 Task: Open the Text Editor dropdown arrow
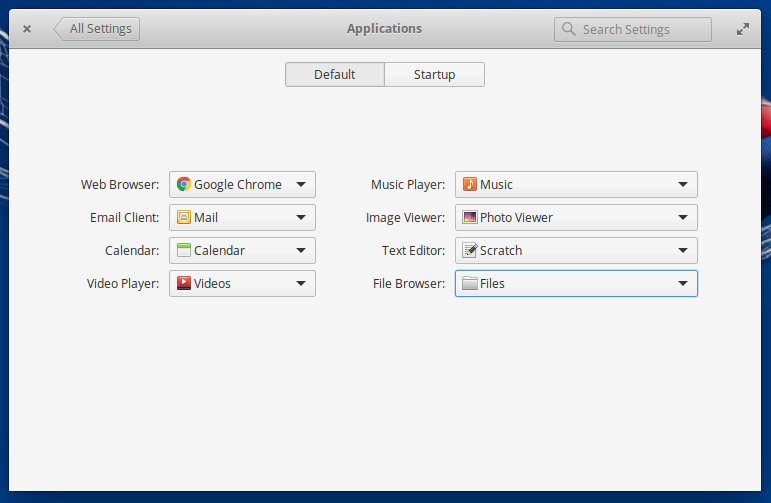coord(683,250)
